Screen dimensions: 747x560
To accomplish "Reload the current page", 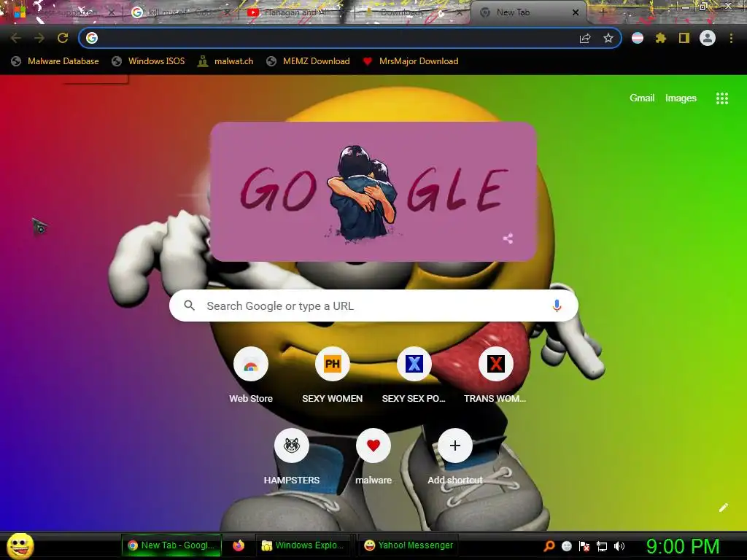I will pos(63,38).
